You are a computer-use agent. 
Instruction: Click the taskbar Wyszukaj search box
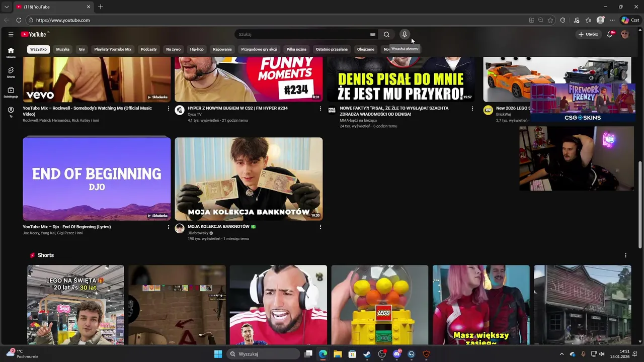(x=263, y=354)
